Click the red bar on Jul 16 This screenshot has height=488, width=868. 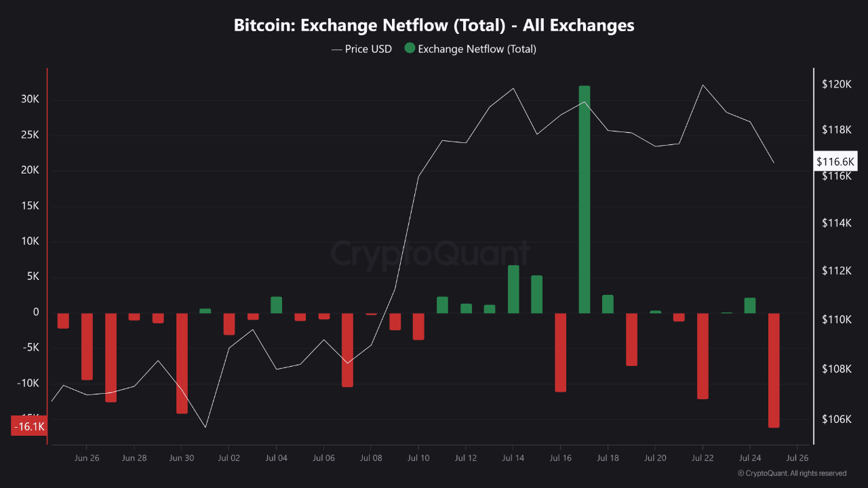tap(560, 352)
